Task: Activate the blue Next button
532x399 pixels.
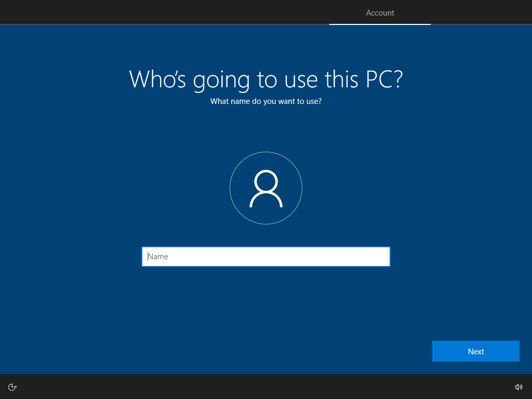Action: point(475,351)
